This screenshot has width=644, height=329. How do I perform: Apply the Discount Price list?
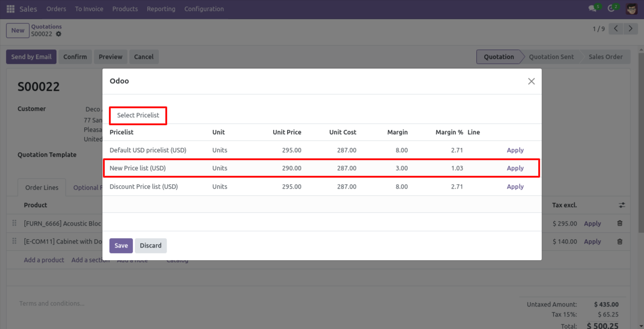point(515,187)
